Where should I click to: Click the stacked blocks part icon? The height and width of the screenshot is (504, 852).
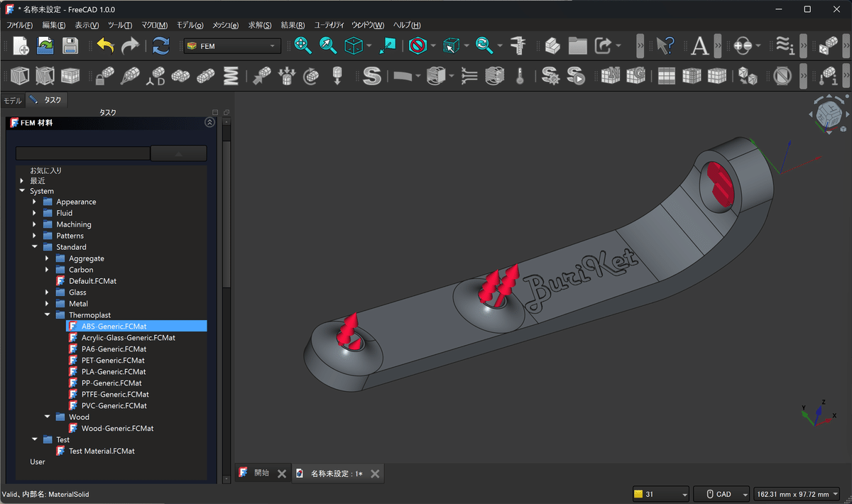[x=554, y=45]
